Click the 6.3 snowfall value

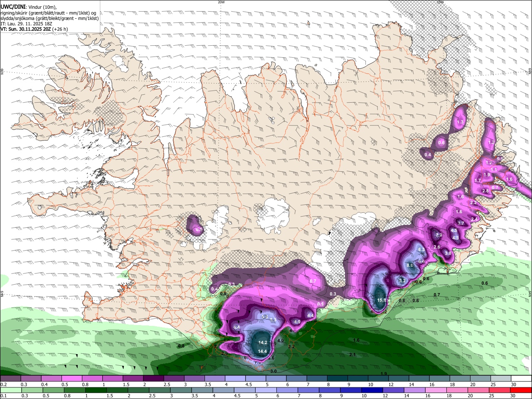421,249
